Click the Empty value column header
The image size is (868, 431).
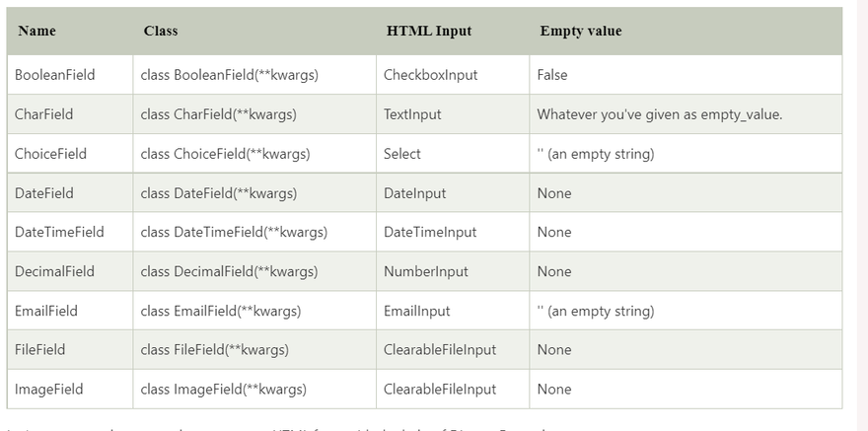click(x=581, y=31)
